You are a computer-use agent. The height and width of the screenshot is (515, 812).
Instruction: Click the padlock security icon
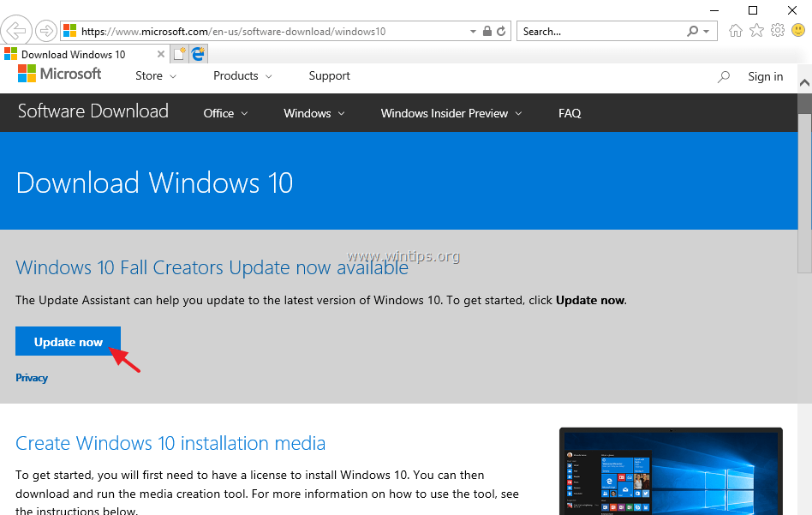tap(487, 31)
